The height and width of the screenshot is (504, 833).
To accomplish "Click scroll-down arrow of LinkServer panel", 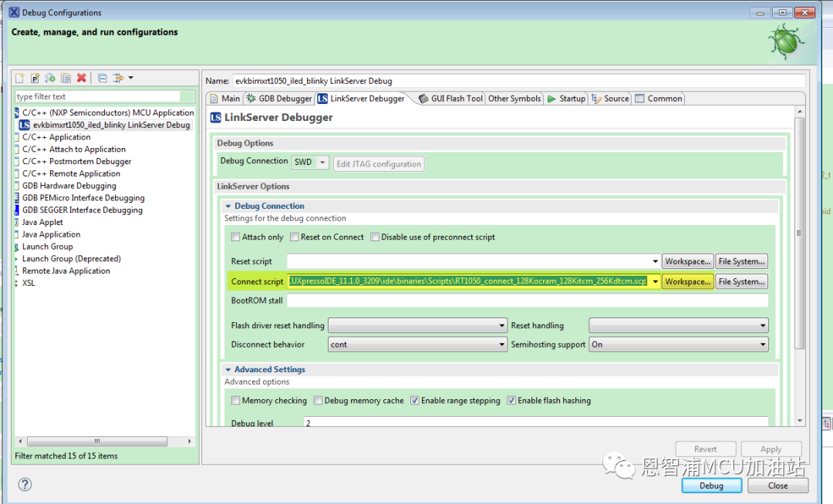I will (x=800, y=421).
